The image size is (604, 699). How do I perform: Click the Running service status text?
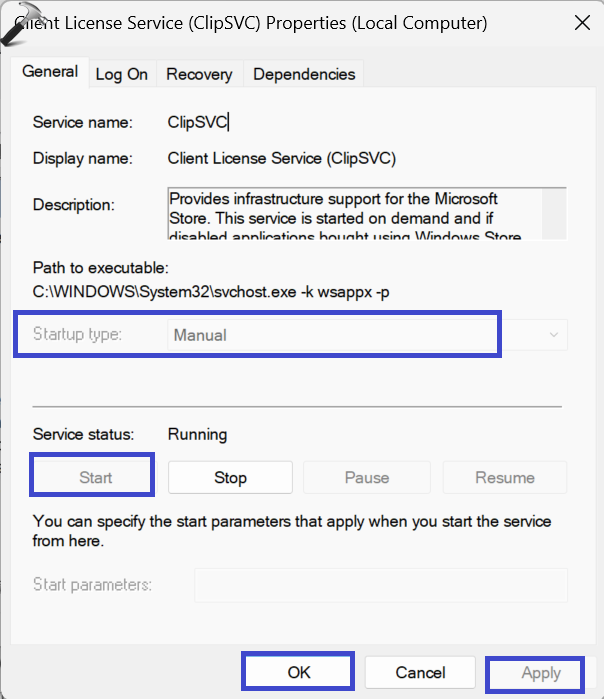click(x=197, y=434)
